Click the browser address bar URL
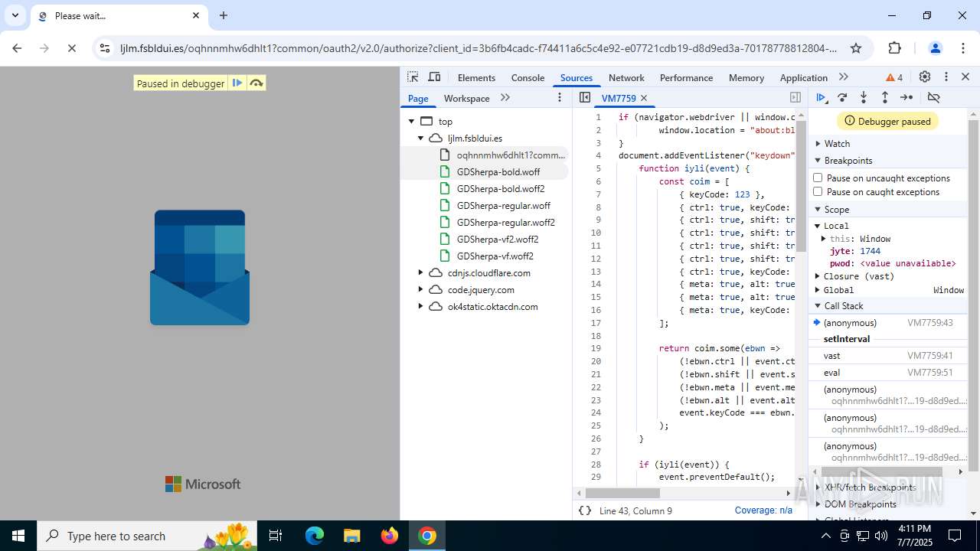Screen dimensions: 980x551 tap(479, 48)
